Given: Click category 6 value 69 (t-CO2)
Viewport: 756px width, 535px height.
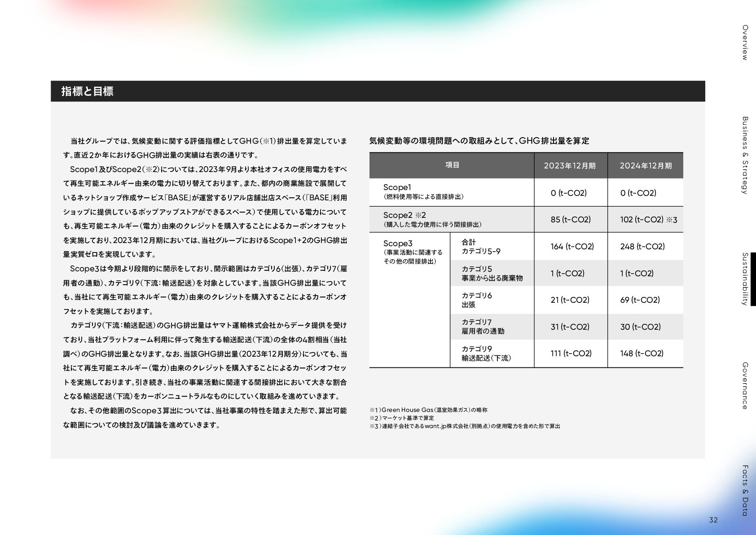Looking at the screenshot, I should 640,300.
